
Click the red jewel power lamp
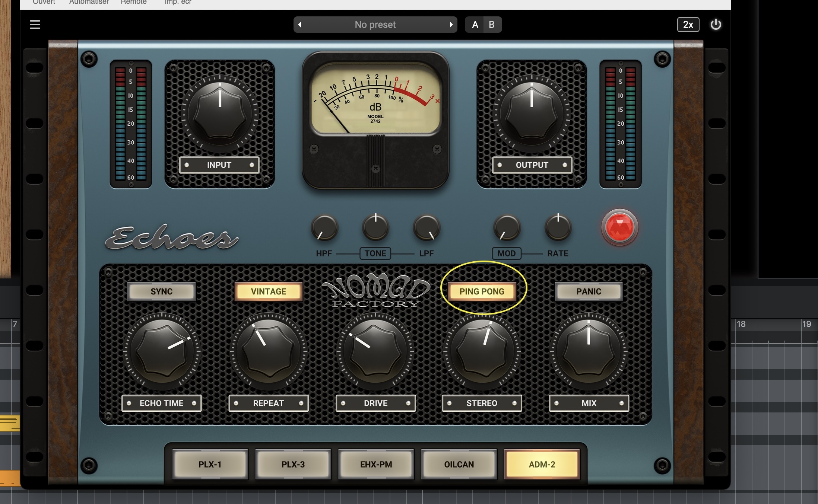(619, 227)
